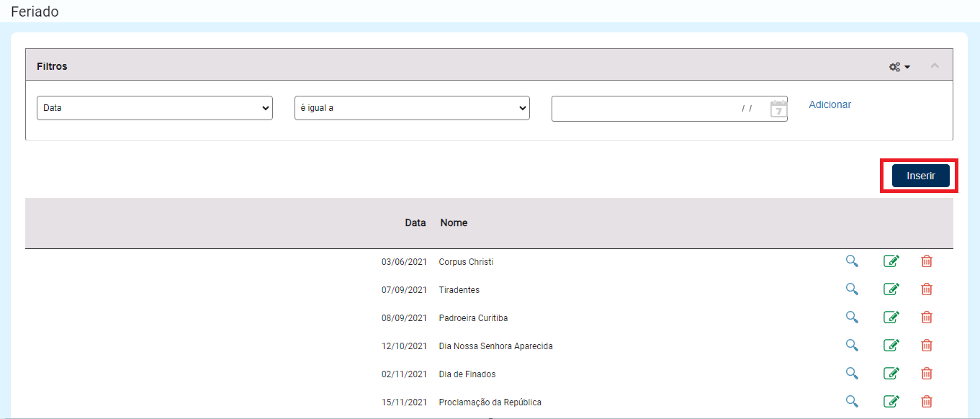Click Proclamação da República name
The height and width of the screenshot is (419, 980).
490,402
